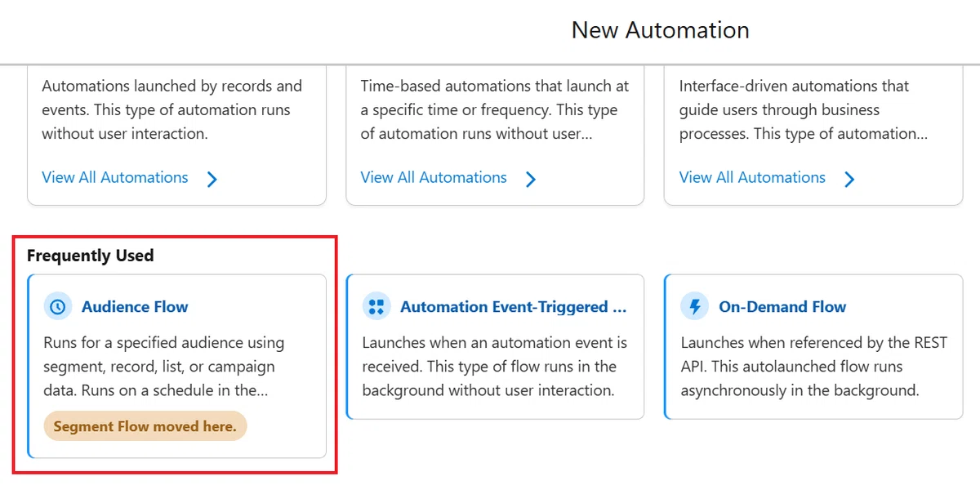The height and width of the screenshot is (494, 980).
Task: Click the chevron arrow in the interface-driven automations card
Action: (849, 179)
